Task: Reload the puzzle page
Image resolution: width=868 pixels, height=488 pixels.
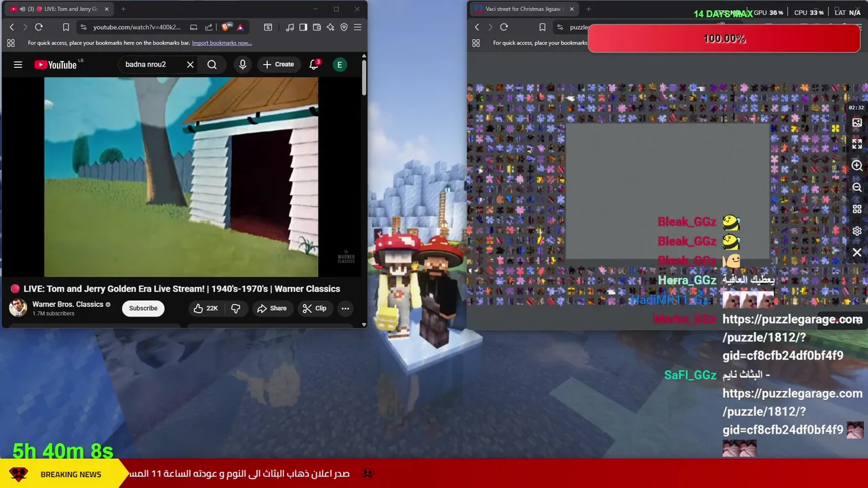Action: pyautogui.click(x=504, y=27)
